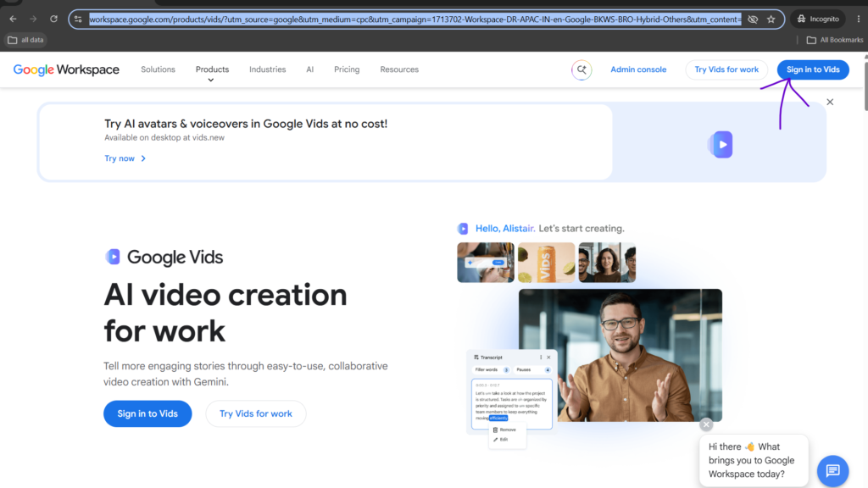Open the Solutions menu
868x488 pixels.
[158, 69]
